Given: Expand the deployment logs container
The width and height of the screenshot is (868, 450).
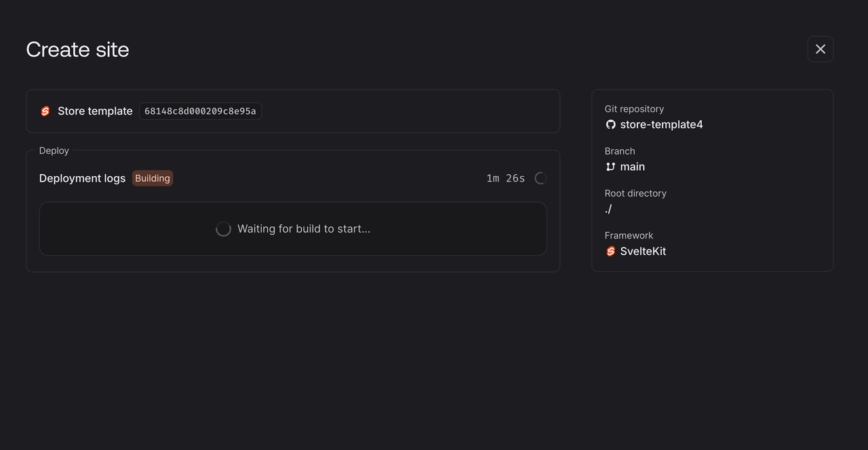Looking at the screenshot, I should point(293,228).
